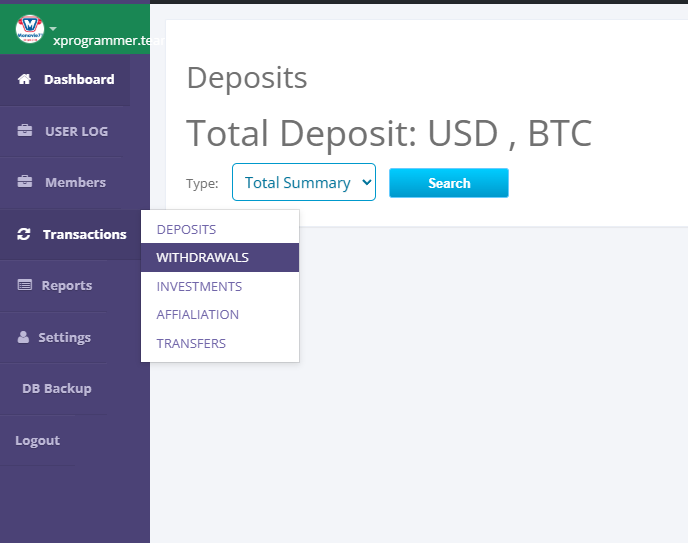Expand the caret dropdown beside the logo
The image size is (688, 543).
(x=53, y=28)
